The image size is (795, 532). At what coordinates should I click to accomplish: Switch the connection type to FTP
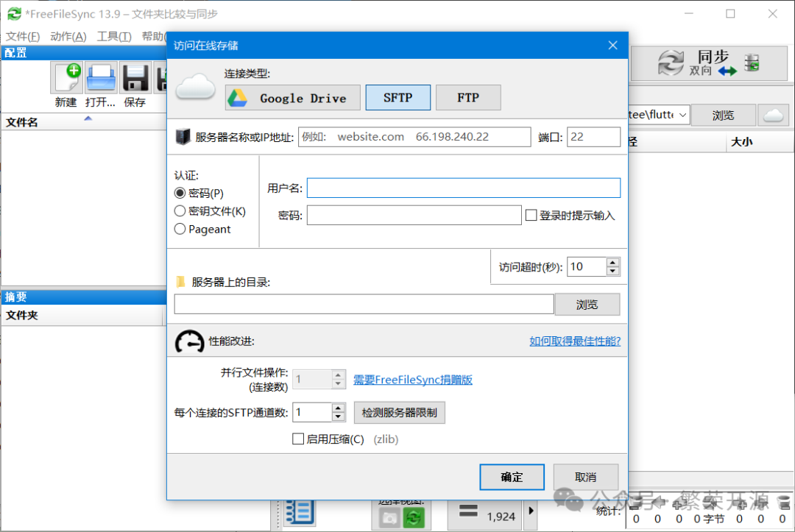pos(468,98)
